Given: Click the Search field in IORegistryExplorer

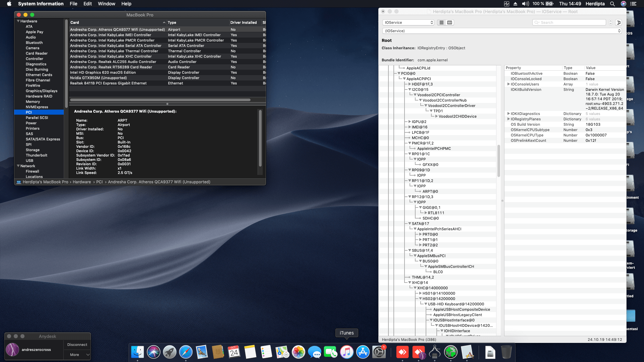Looking at the screenshot, I should 569,22.
